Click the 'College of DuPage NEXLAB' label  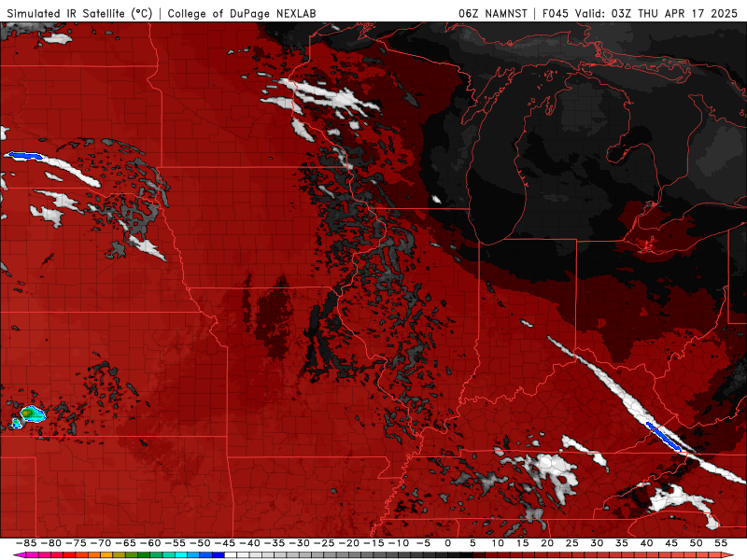242,13
